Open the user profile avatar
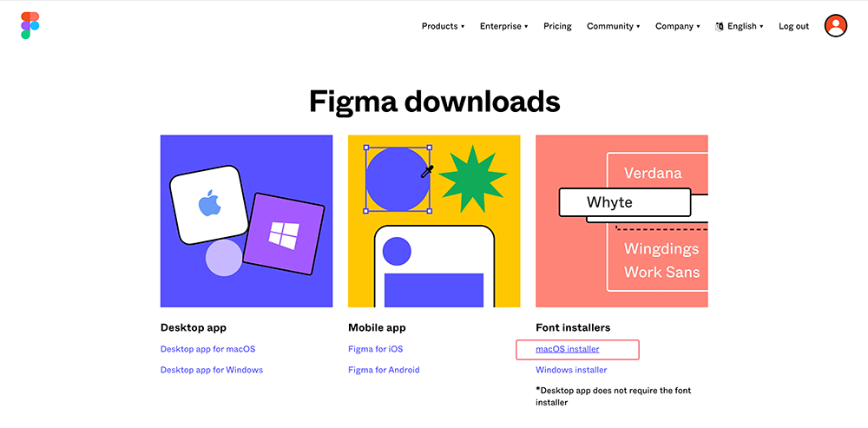Viewport: 868px width, 428px height. pos(836,26)
